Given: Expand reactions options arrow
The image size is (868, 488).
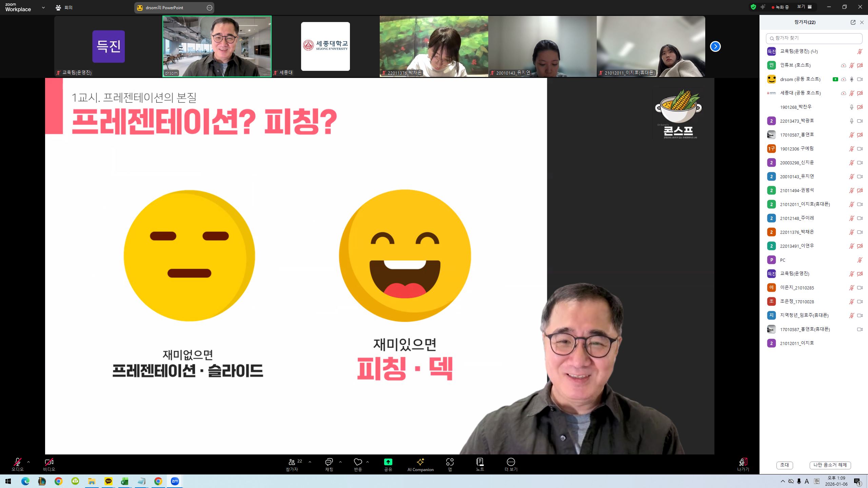Looking at the screenshot, I should click(x=368, y=462).
